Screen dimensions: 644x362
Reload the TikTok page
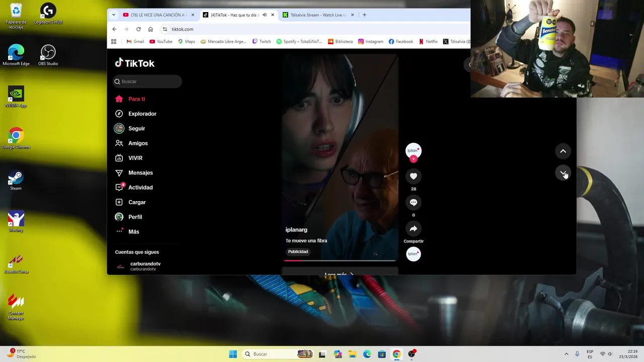point(138,29)
